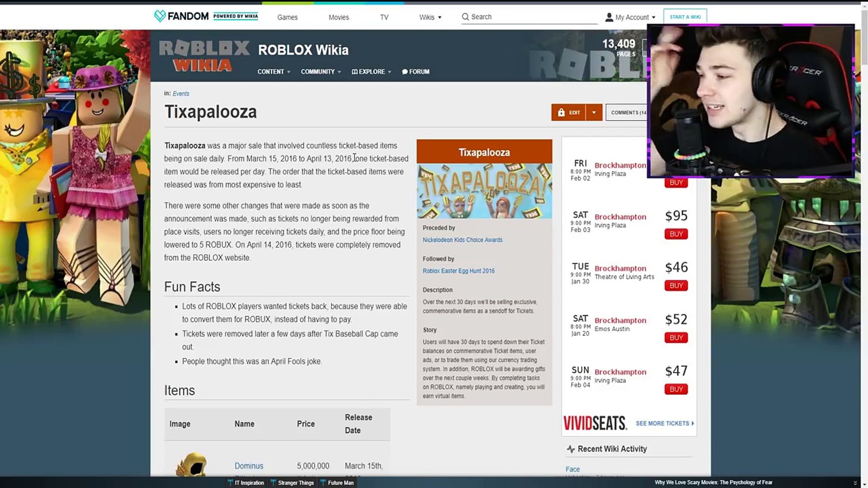Click the Nickelodeon Kids Choice Awards link

pos(462,239)
